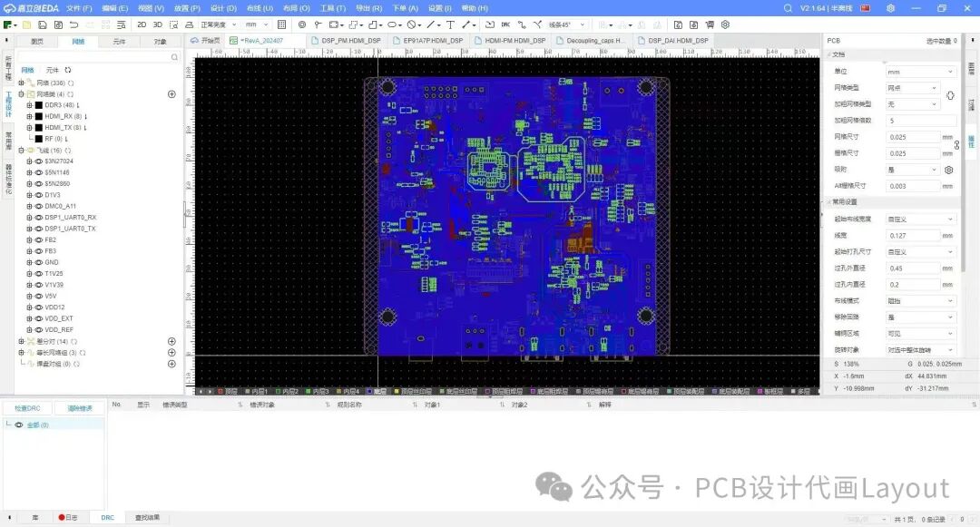Select the line drawing tool

431,25
